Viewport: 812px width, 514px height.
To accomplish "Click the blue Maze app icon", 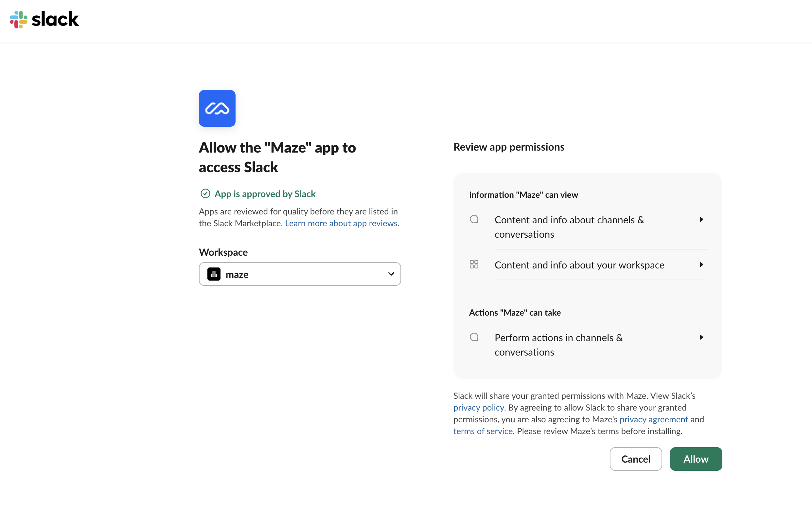I will click(x=217, y=108).
